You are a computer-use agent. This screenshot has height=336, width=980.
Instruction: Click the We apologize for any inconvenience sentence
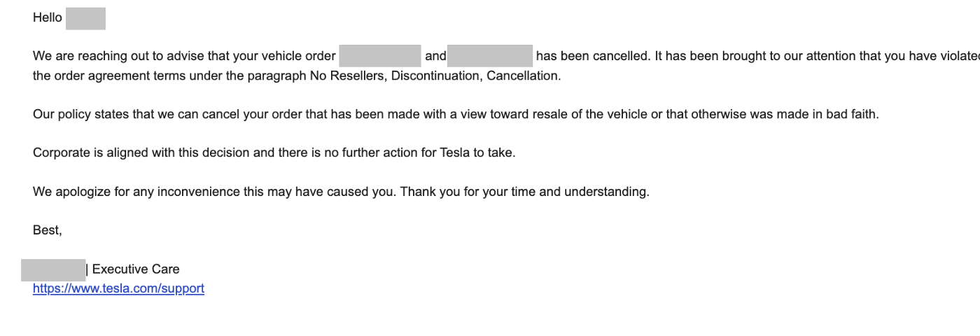point(215,191)
